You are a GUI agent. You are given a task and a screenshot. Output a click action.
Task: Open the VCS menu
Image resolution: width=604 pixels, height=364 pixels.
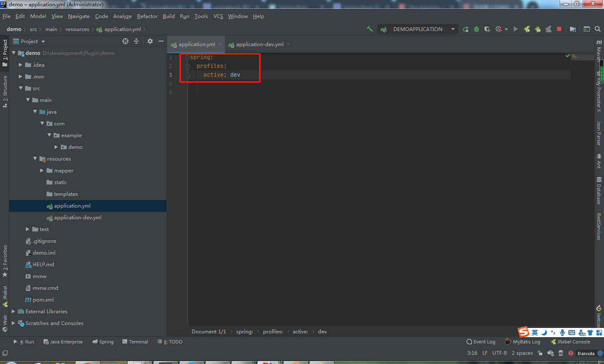pos(218,16)
